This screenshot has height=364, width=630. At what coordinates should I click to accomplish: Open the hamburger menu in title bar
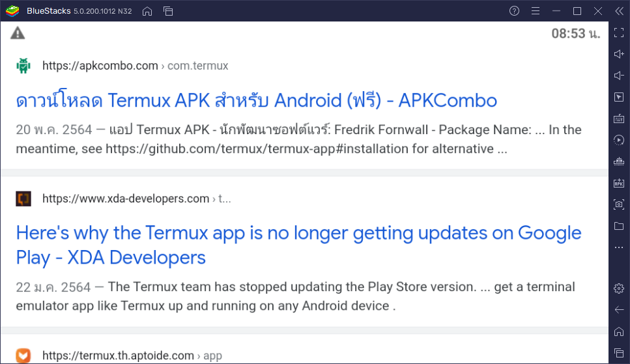coord(535,11)
